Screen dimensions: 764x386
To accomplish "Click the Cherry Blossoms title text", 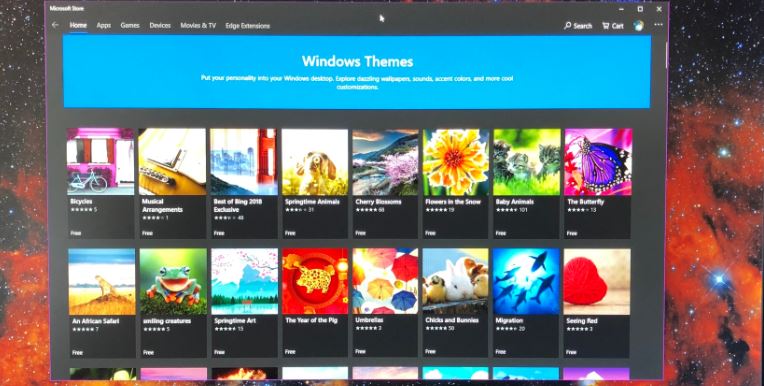I will [378, 201].
